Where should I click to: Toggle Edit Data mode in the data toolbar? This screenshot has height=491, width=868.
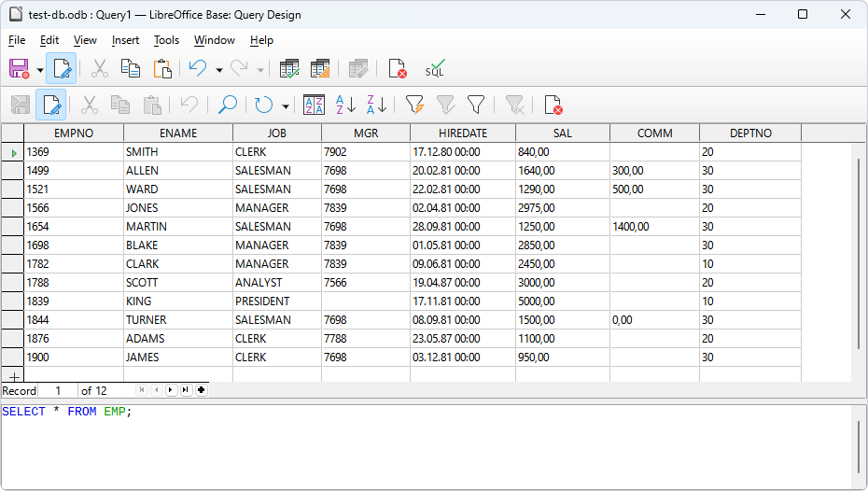(51, 105)
